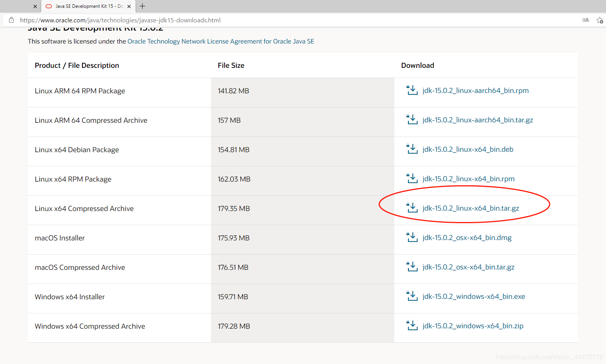Screen dimensions: 606x364
Task: Click download icon for osx-x64 tar.gz
Action: (x=412, y=267)
